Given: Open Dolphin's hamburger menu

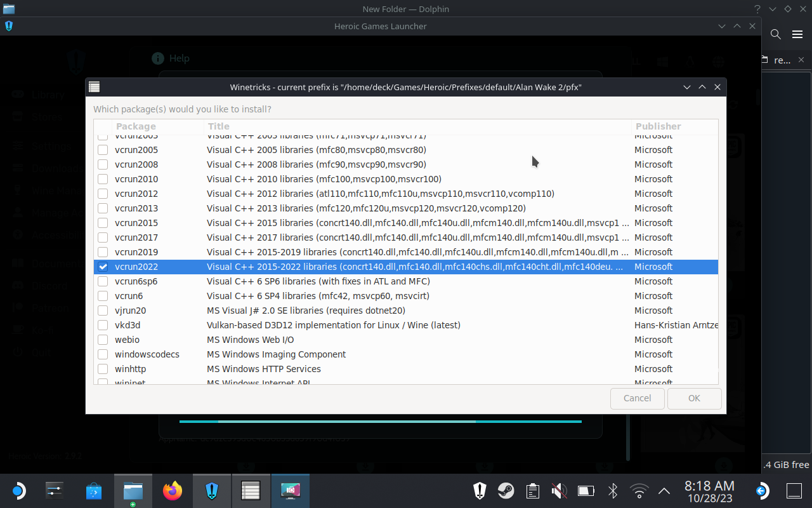Looking at the screenshot, I should [797, 34].
